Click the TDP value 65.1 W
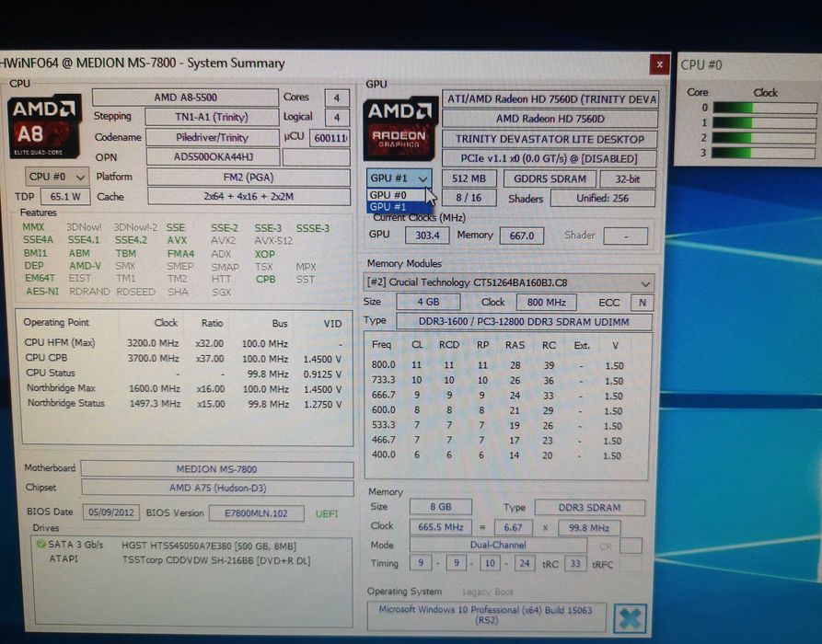822x644 pixels. pyautogui.click(x=65, y=197)
